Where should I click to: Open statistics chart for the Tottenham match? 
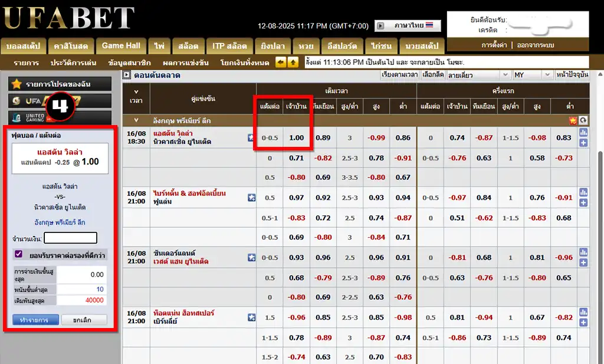pos(583,312)
